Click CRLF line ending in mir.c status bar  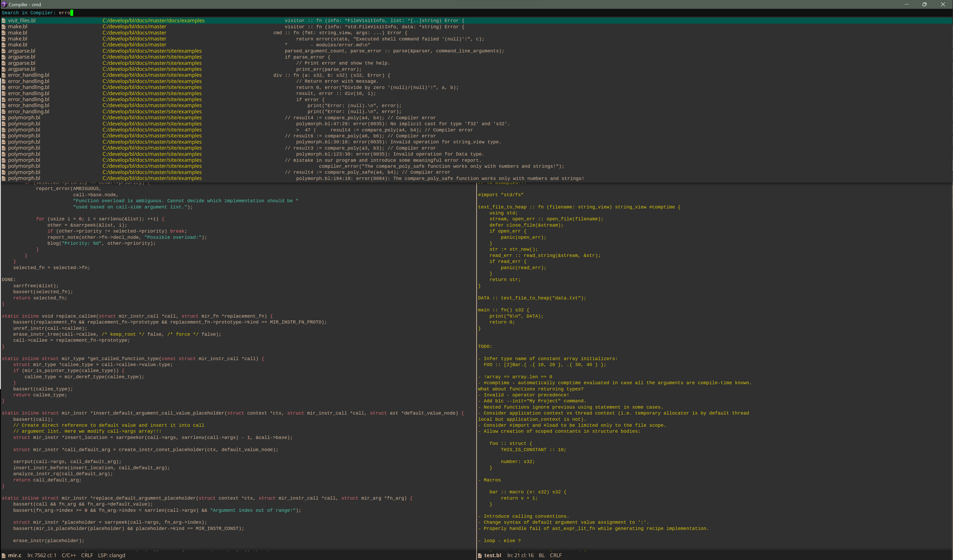(87, 555)
